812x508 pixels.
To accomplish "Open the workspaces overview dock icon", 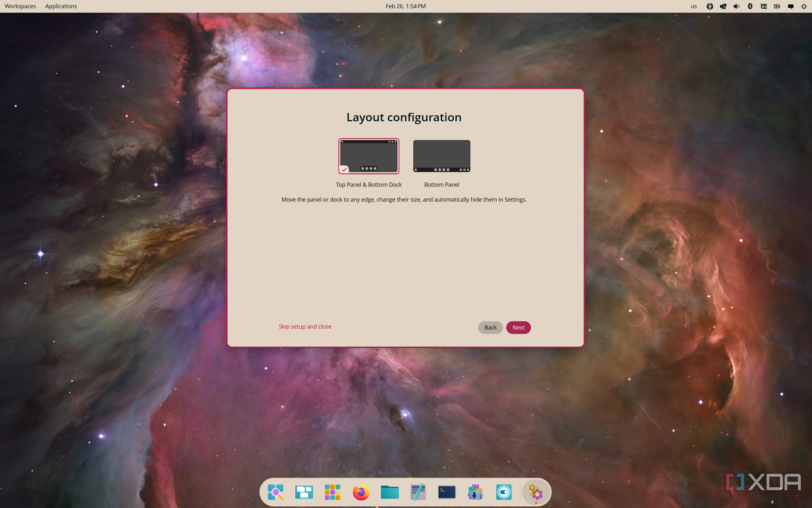I will coord(304,492).
